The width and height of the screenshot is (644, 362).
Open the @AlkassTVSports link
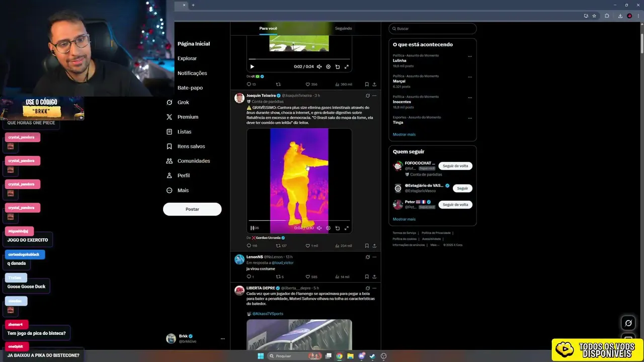coord(268,314)
